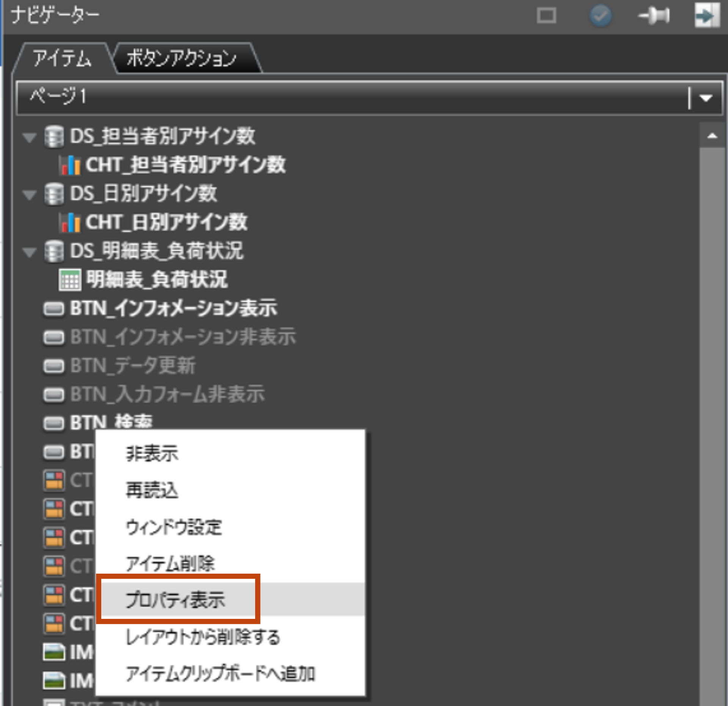This screenshot has height=706, width=728.
Task: Click table icon of 明細表_負荷状況
Action: (70, 280)
